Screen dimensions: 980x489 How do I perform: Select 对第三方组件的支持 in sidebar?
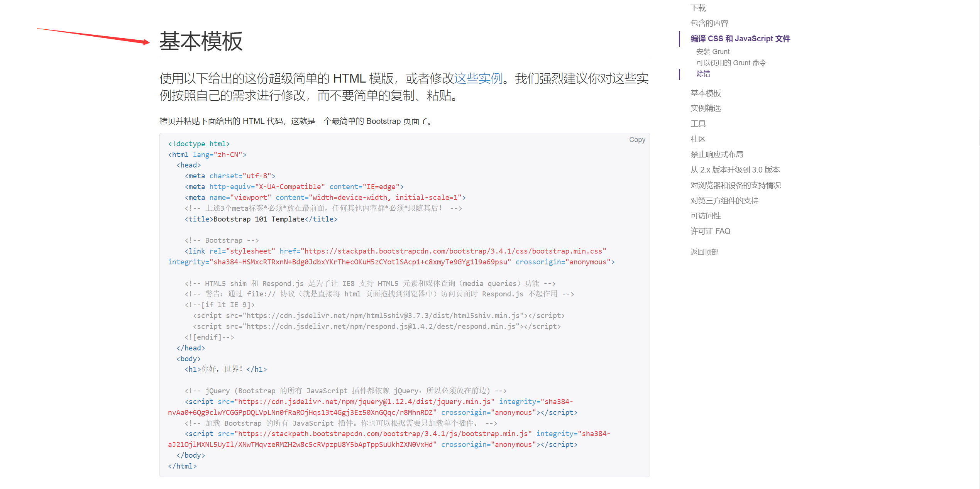(724, 201)
